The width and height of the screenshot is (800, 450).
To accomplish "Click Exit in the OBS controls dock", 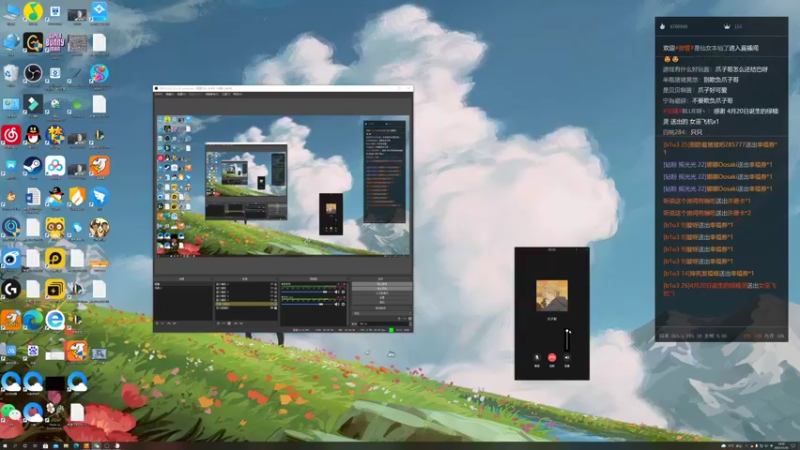I will (382, 302).
